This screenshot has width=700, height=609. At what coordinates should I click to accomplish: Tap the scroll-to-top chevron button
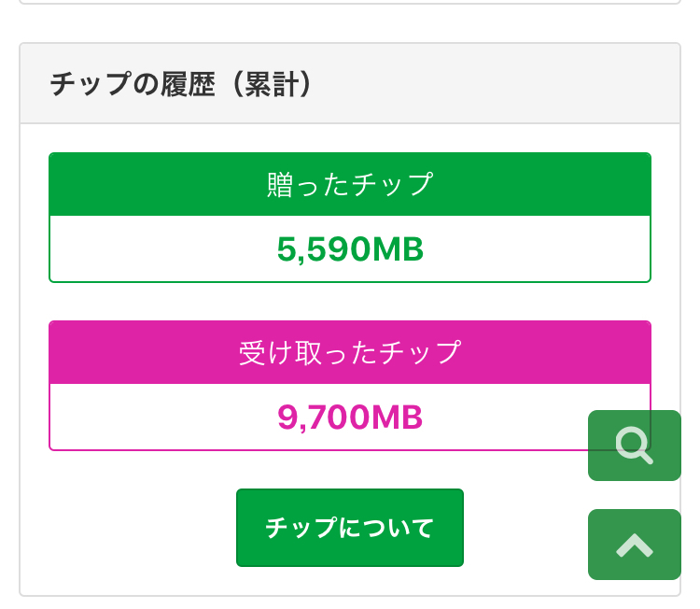[x=634, y=544]
